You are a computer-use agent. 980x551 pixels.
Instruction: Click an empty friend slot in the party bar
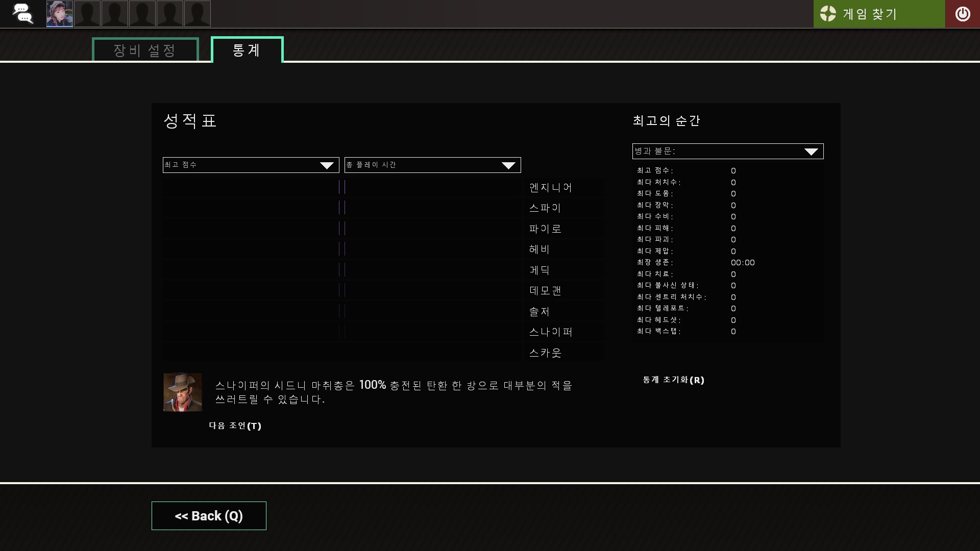tap(87, 14)
